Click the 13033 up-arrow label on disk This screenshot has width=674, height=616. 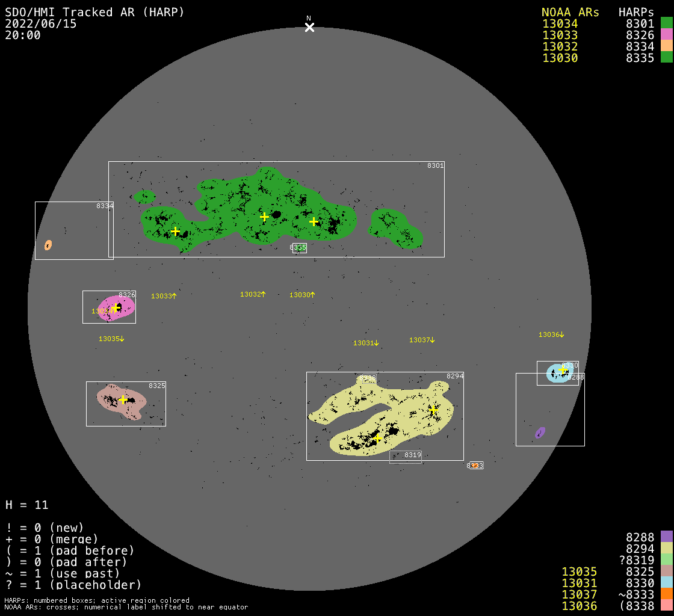click(164, 296)
